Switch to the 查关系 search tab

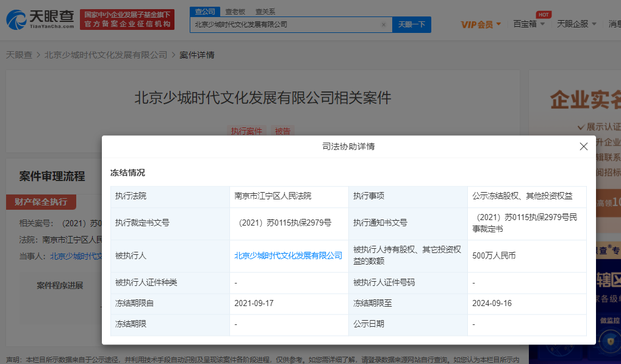point(265,12)
